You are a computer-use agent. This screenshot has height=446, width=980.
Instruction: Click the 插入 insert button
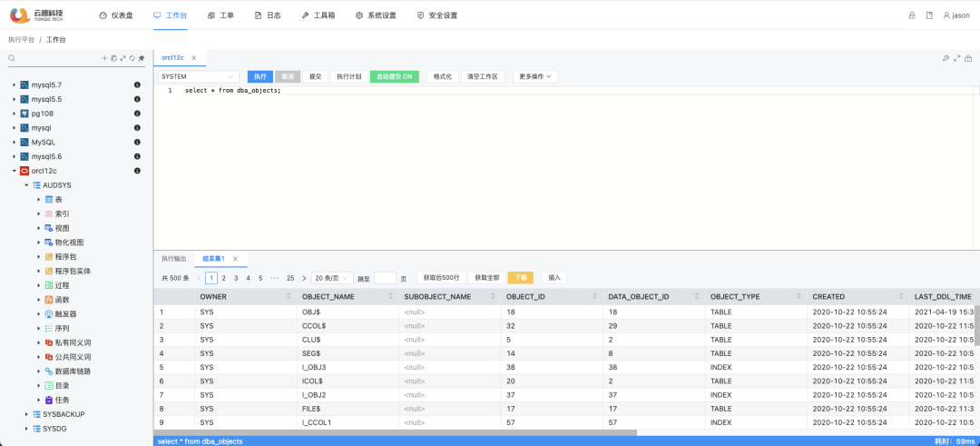(x=554, y=278)
